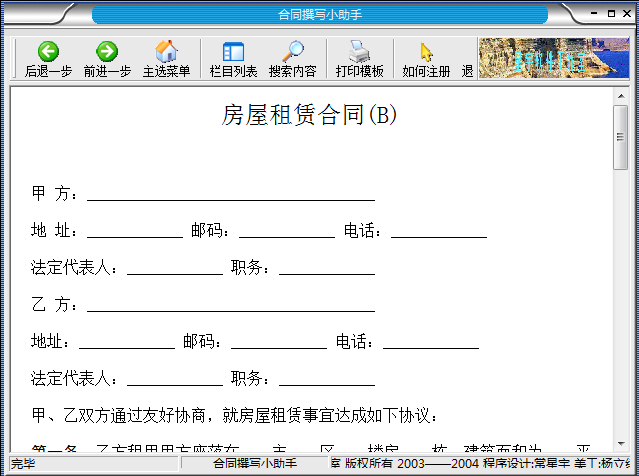Click the 乙方 blank line in contract
The width and height of the screenshot is (639, 476).
click(x=230, y=304)
